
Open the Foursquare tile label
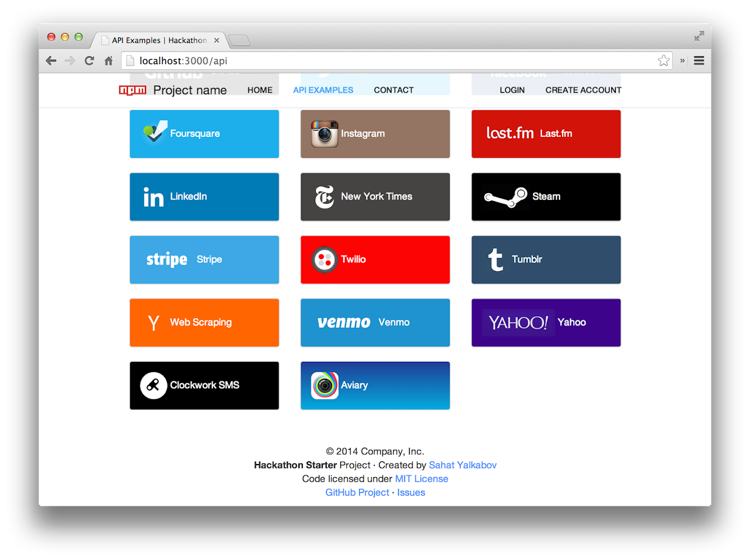pos(195,133)
